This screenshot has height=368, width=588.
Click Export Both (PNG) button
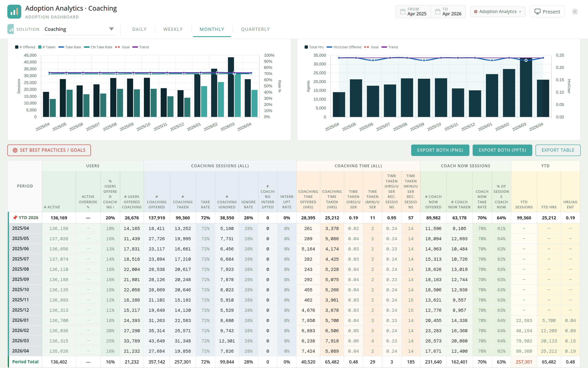(440, 150)
